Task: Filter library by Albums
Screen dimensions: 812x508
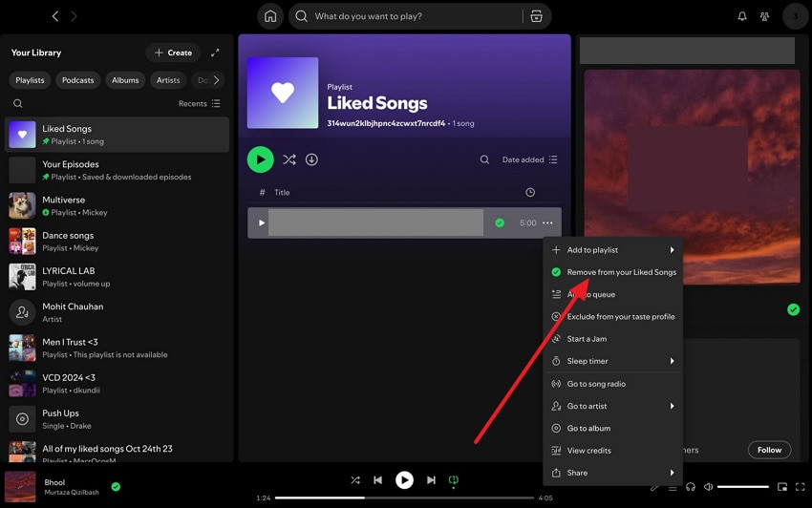Action: (125, 80)
